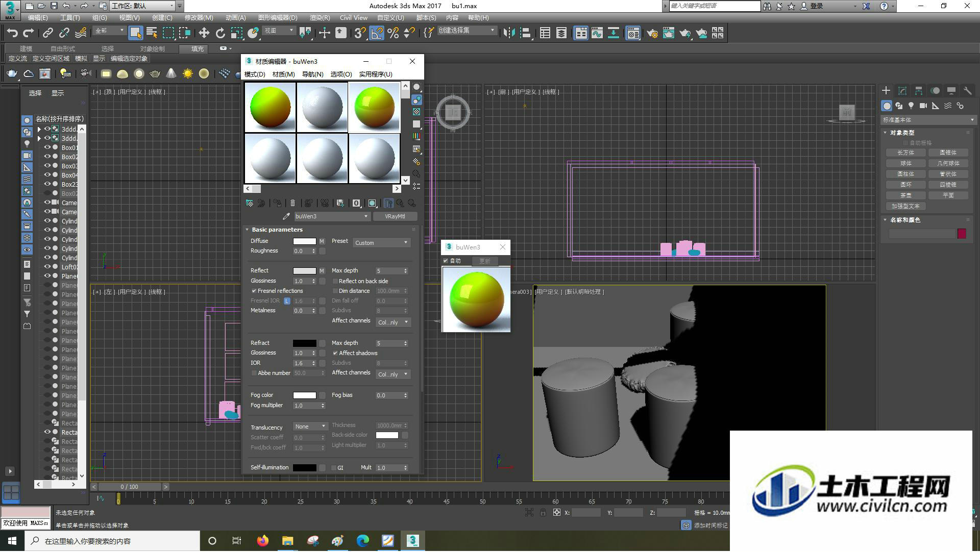Open 实用程序(U) menu in material editor
This screenshot has height=552, width=980.
[376, 74]
